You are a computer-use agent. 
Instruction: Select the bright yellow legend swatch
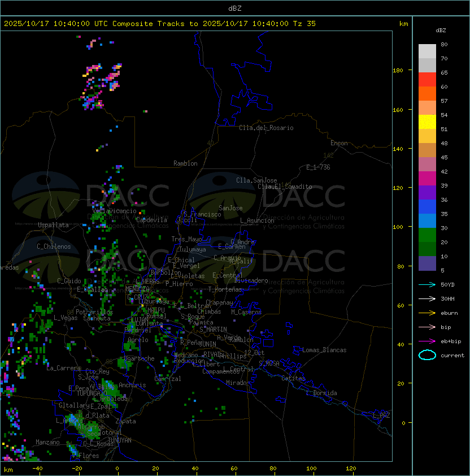point(427,122)
